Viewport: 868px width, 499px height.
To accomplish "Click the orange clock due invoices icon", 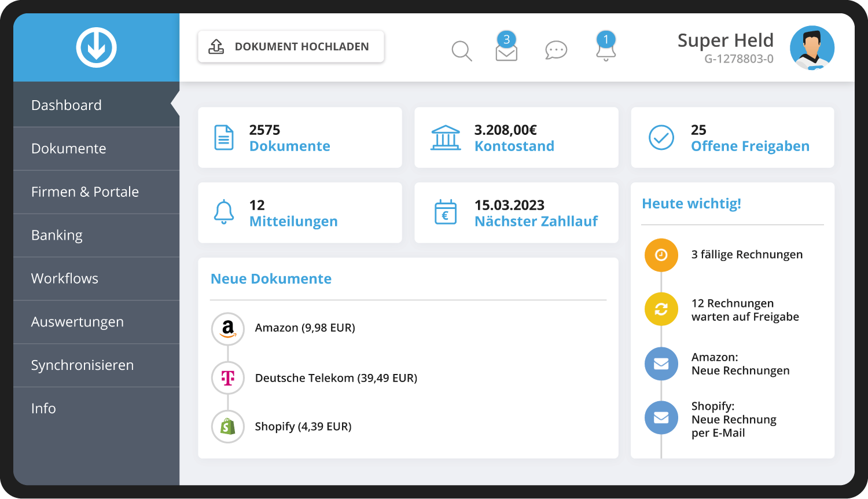I will (661, 255).
